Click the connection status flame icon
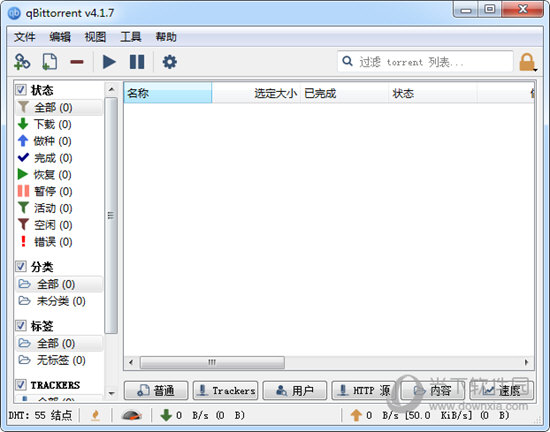550x432 pixels. click(95, 415)
